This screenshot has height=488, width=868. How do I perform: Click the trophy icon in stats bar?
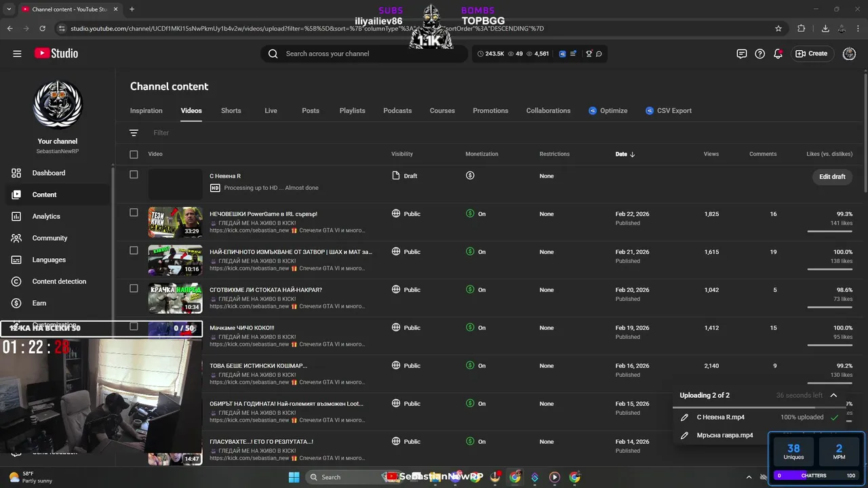pyautogui.click(x=589, y=54)
